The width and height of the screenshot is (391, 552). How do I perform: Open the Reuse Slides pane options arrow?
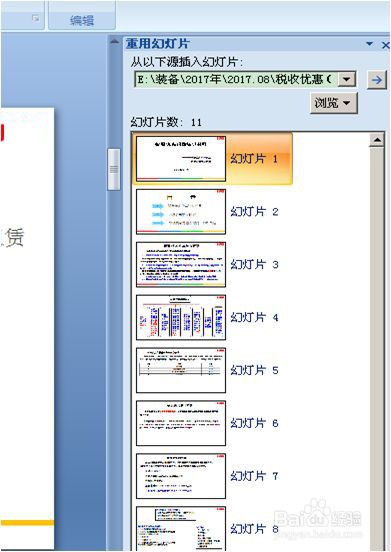coord(370,44)
